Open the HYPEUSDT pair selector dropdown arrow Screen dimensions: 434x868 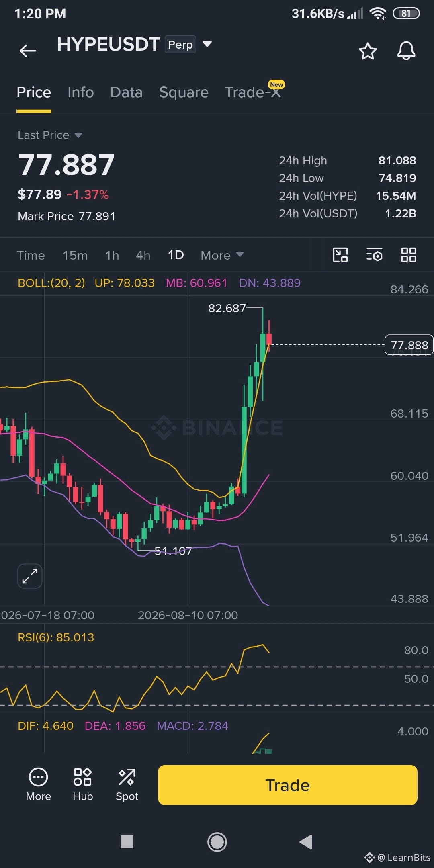(x=207, y=44)
